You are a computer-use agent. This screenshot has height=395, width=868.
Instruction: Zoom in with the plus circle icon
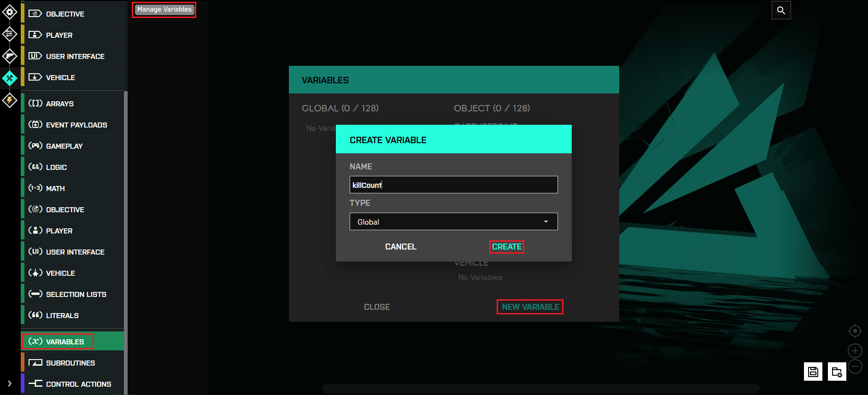[x=855, y=351]
